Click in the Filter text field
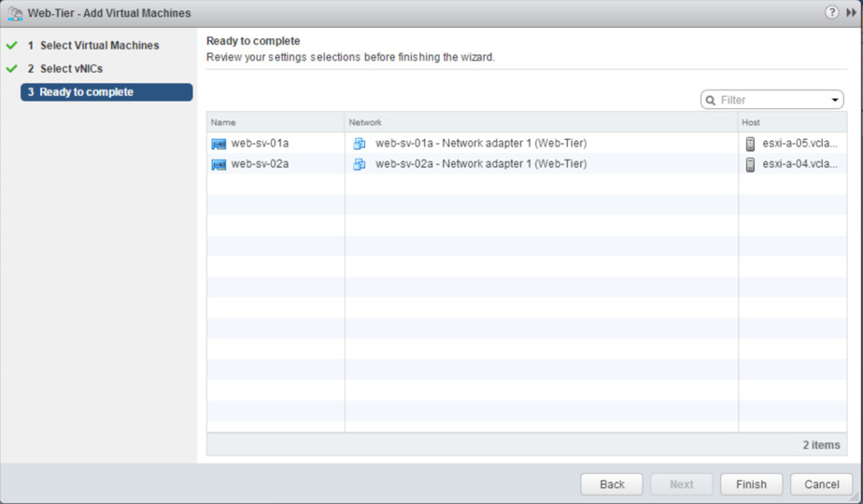The width and height of the screenshot is (863, 504). (771, 100)
